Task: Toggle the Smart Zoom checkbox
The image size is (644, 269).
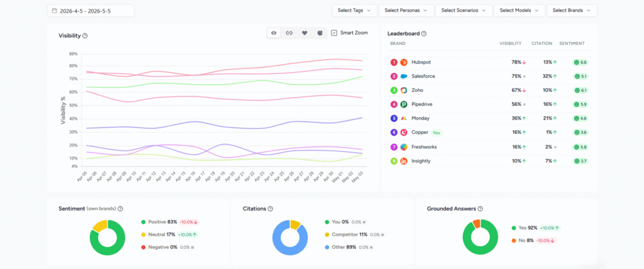Action: click(334, 33)
